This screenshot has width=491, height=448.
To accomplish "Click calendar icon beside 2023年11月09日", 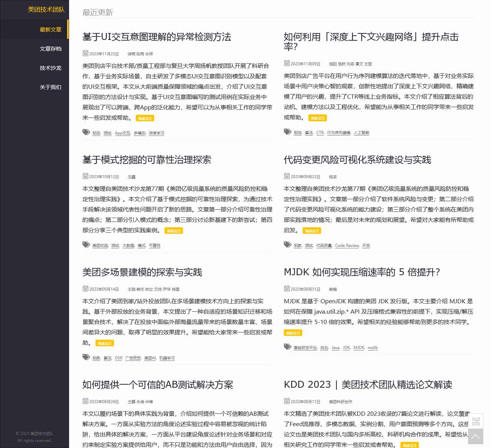I will point(287,63).
